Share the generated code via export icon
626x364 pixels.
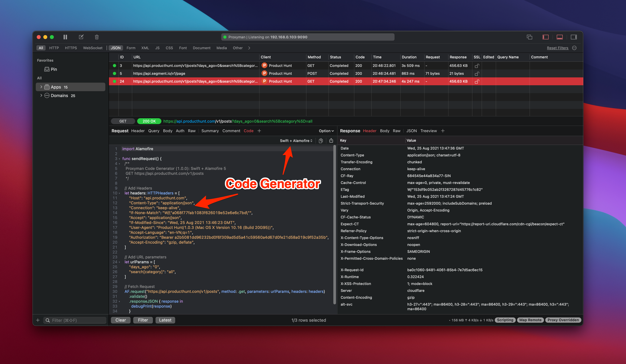[331, 141]
